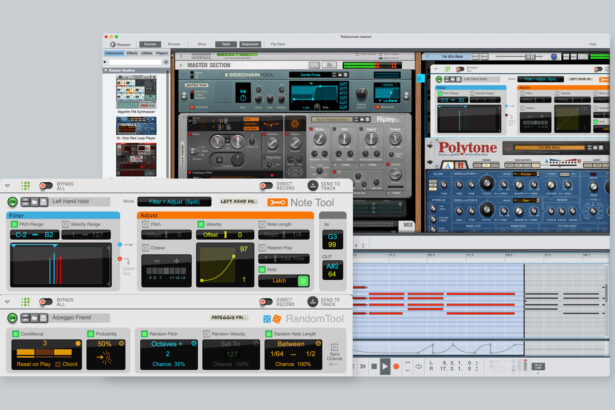Enable Octave checkbox in Adjust section
This screenshot has height=410, width=615.
coord(146,248)
